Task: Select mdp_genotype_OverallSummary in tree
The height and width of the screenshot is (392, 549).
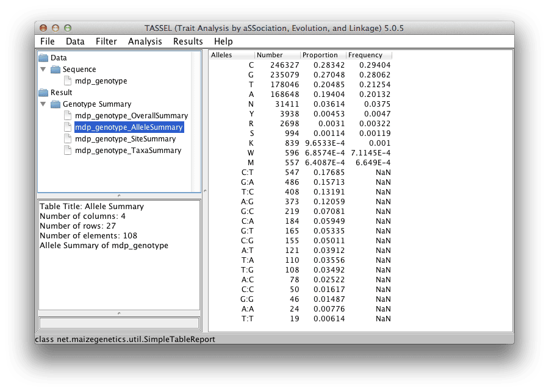Action: tap(131, 115)
